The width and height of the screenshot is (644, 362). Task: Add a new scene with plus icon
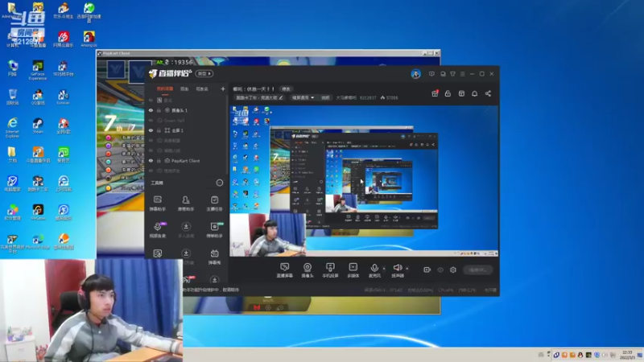(x=223, y=88)
